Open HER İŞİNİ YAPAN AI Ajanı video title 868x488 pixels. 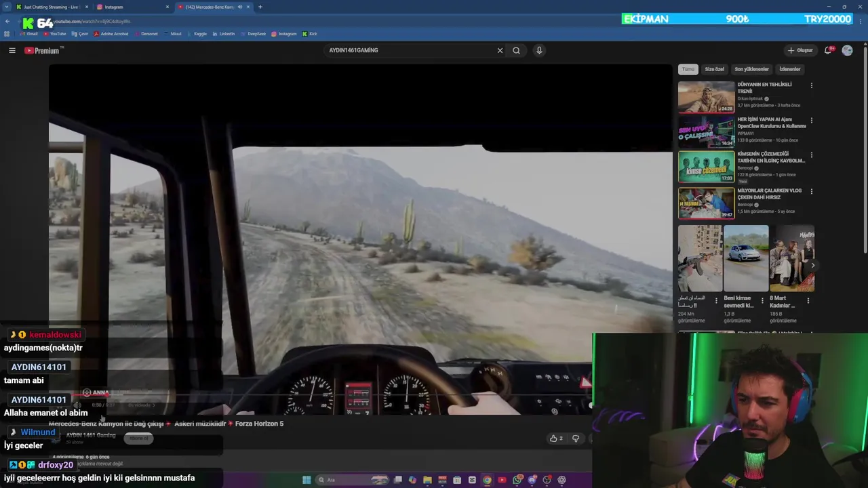[x=772, y=123]
